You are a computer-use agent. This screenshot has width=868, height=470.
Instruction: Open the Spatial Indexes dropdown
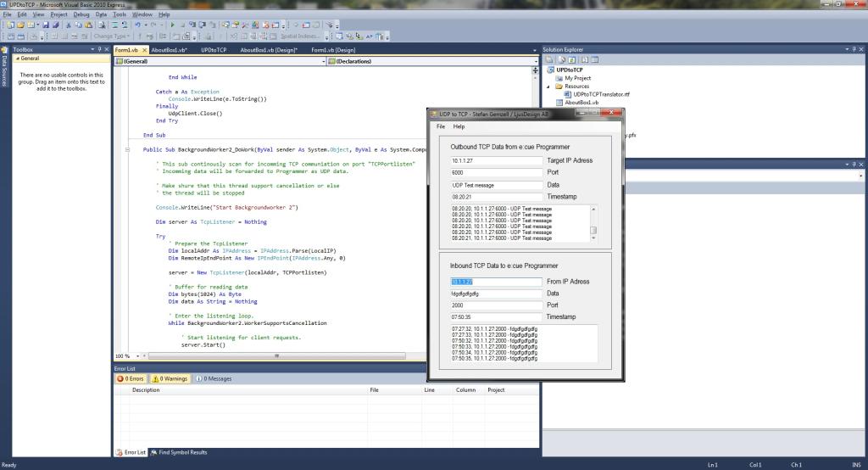(299, 36)
